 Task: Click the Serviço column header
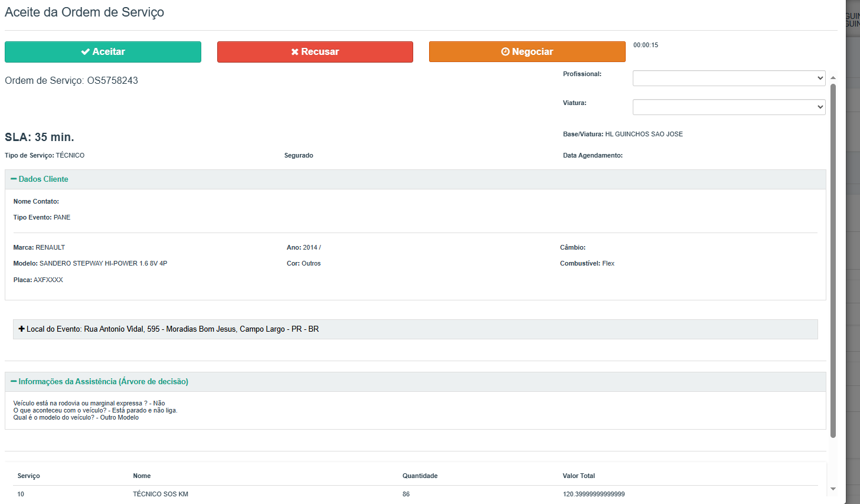point(29,476)
